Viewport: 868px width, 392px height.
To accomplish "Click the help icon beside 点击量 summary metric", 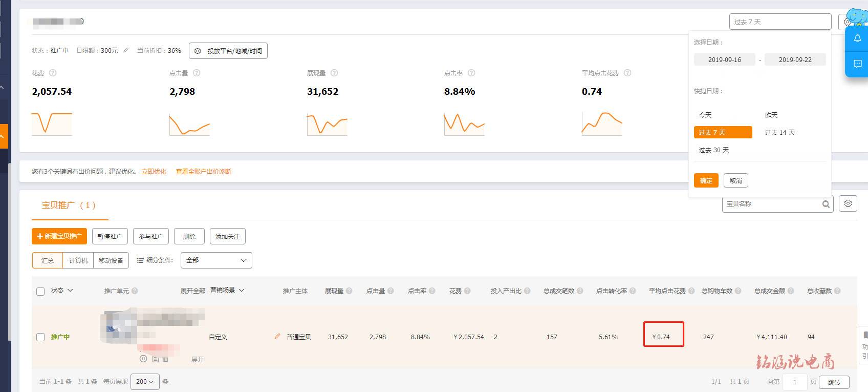I will (x=197, y=73).
